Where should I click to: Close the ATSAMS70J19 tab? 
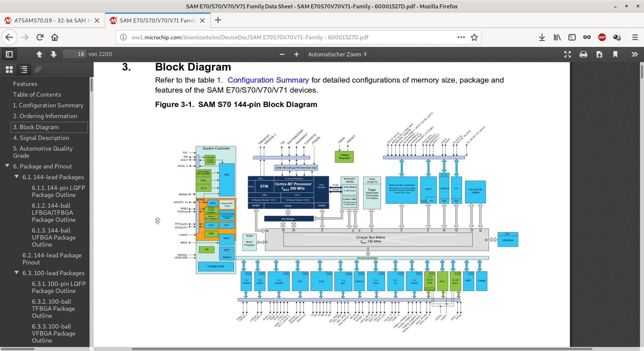pos(97,20)
